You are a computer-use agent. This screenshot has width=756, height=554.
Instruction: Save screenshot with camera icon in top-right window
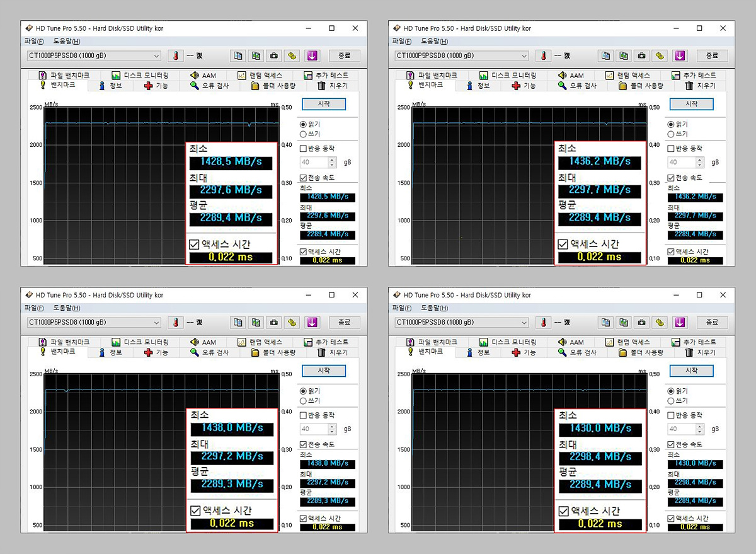(x=642, y=55)
